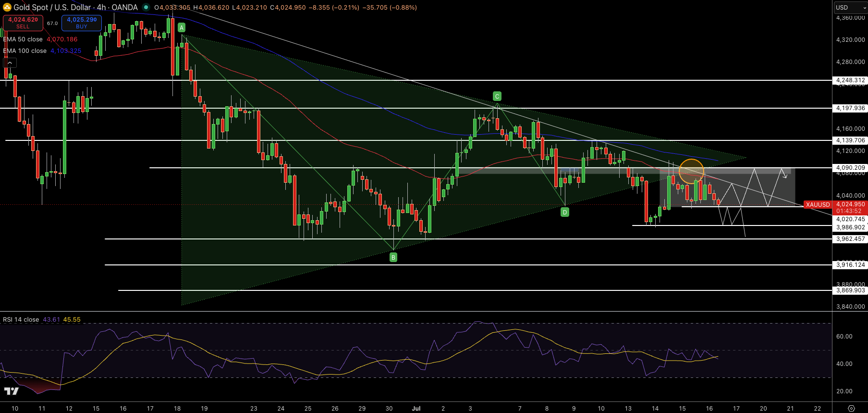Click the price label 3,869.903

pyautogui.click(x=850, y=290)
